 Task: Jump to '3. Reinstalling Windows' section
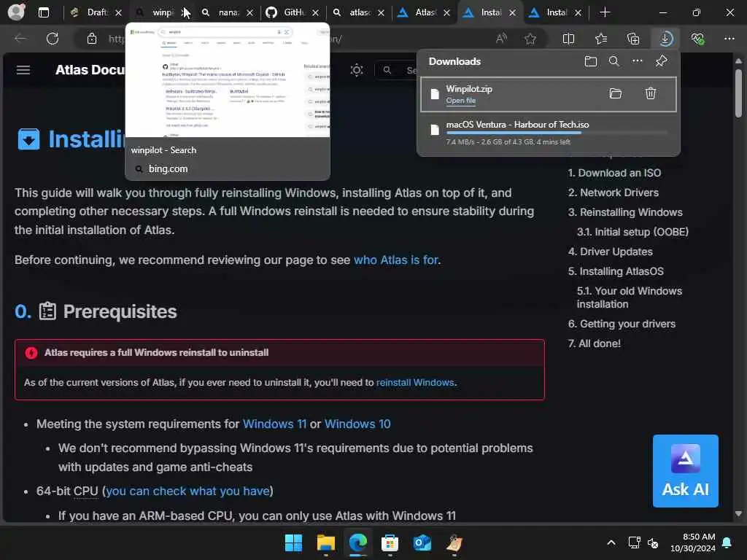pos(625,212)
